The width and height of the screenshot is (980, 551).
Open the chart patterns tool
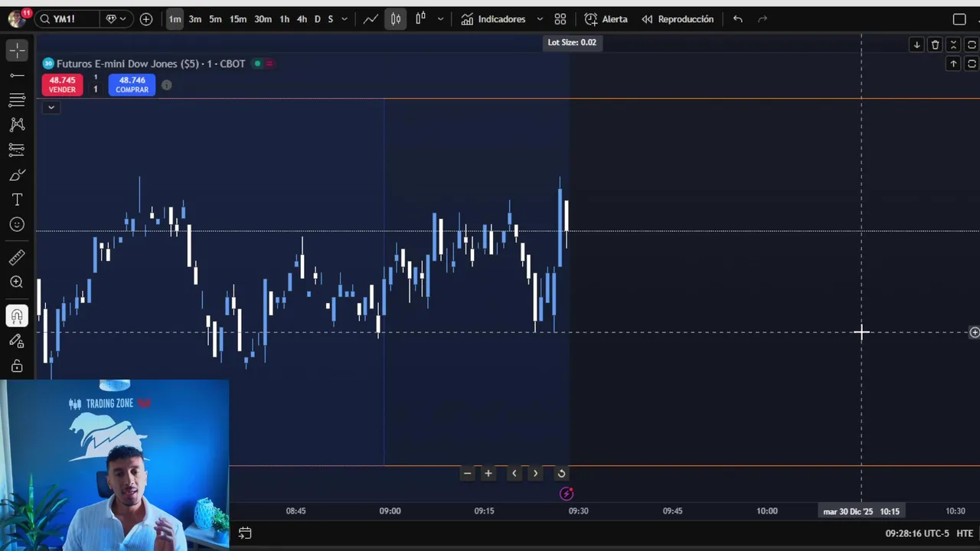click(17, 124)
